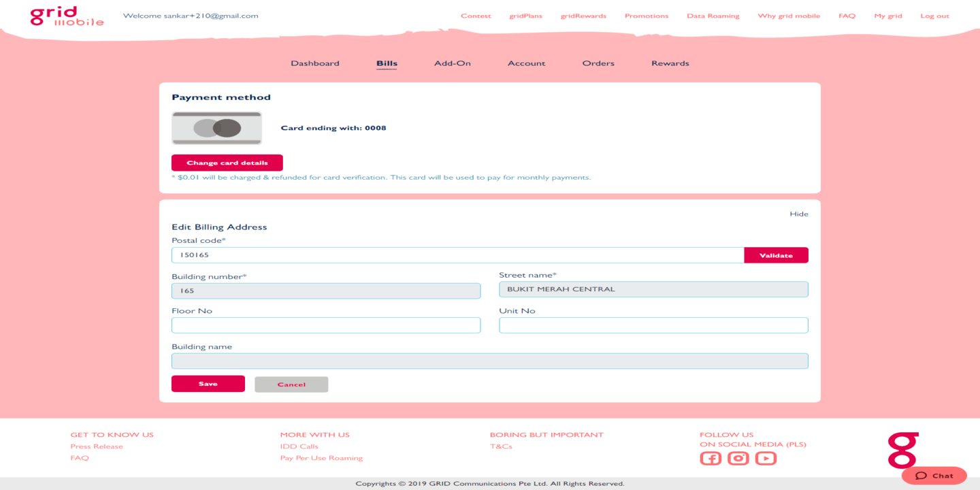Click the 'Edit Billing Address' heading
This screenshot has width=980, height=490.
[x=219, y=227]
